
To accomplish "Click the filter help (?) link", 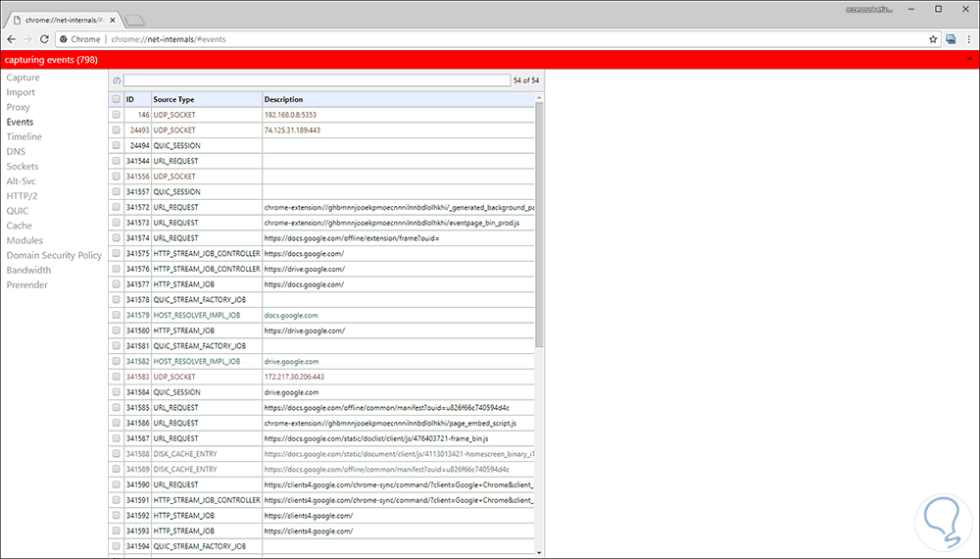I will [117, 80].
